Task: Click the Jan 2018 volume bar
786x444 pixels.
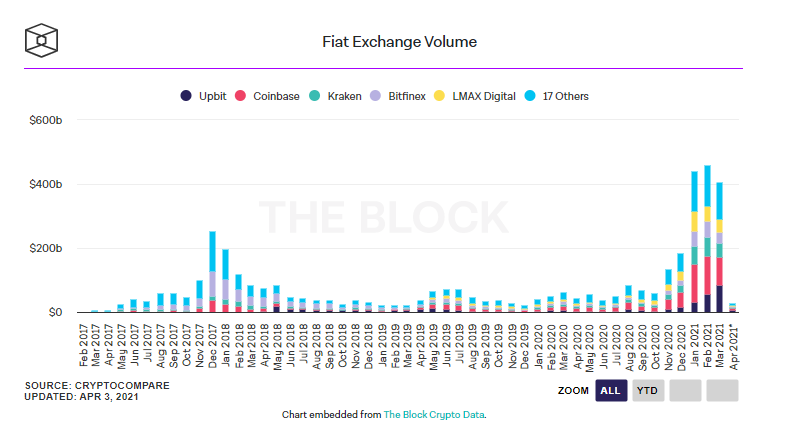Action: point(225,282)
